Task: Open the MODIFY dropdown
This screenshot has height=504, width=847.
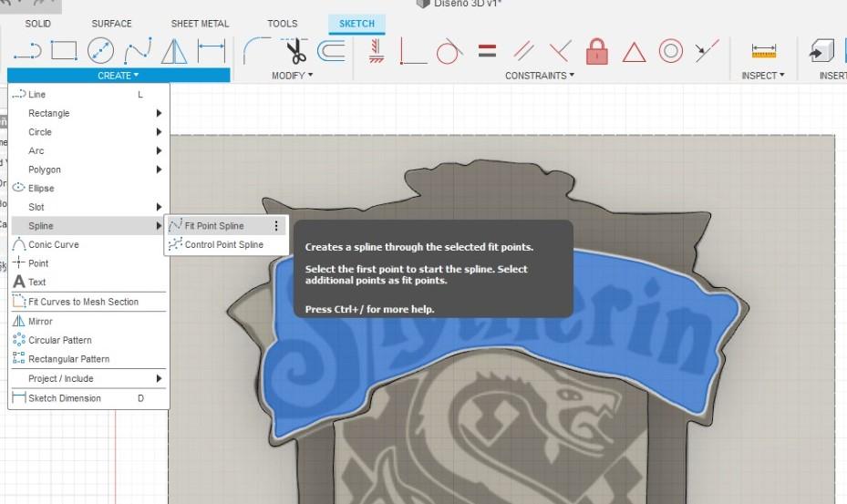Action: pyautogui.click(x=293, y=76)
